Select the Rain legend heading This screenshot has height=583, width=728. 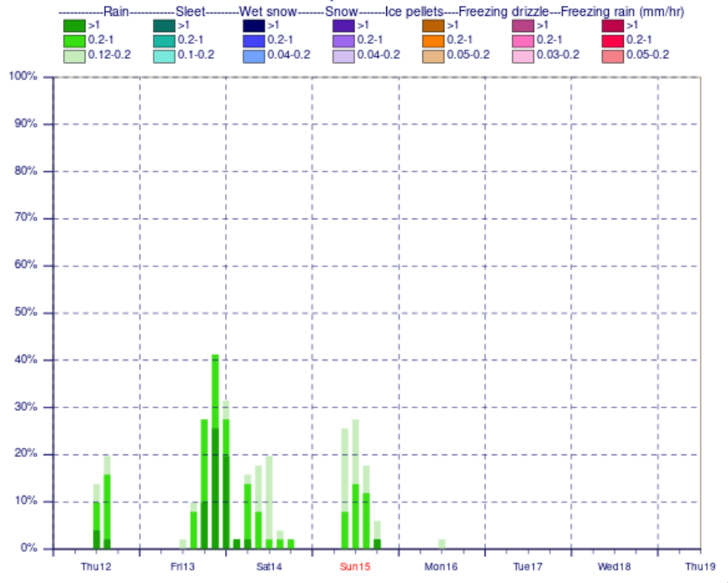coord(116,12)
